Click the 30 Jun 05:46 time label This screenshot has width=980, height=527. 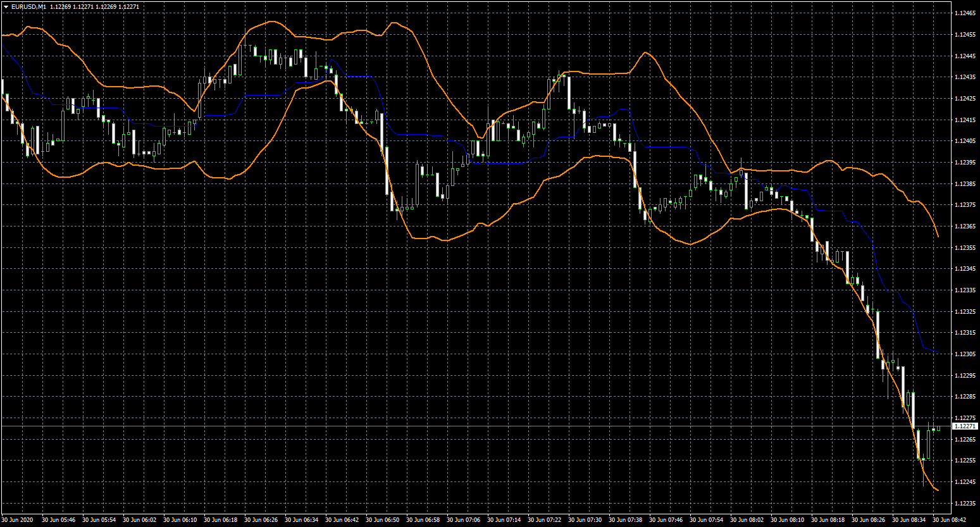click(x=58, y=519)
